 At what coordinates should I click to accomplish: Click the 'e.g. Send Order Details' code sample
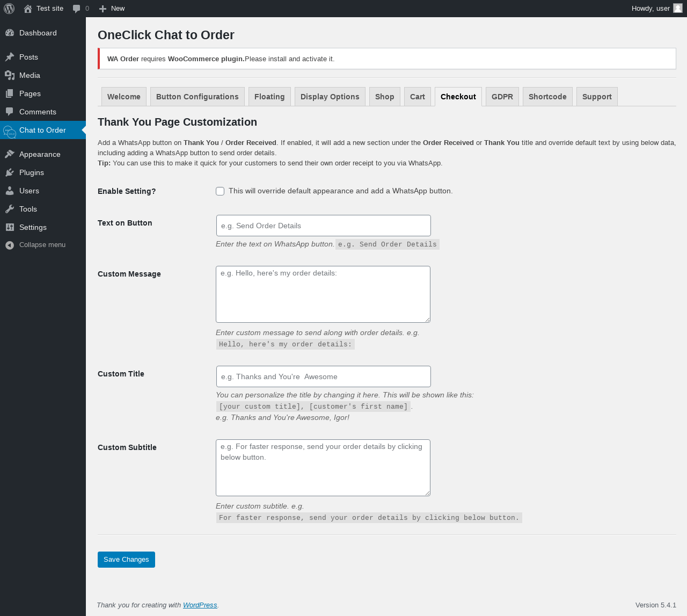tap(388, 244)
